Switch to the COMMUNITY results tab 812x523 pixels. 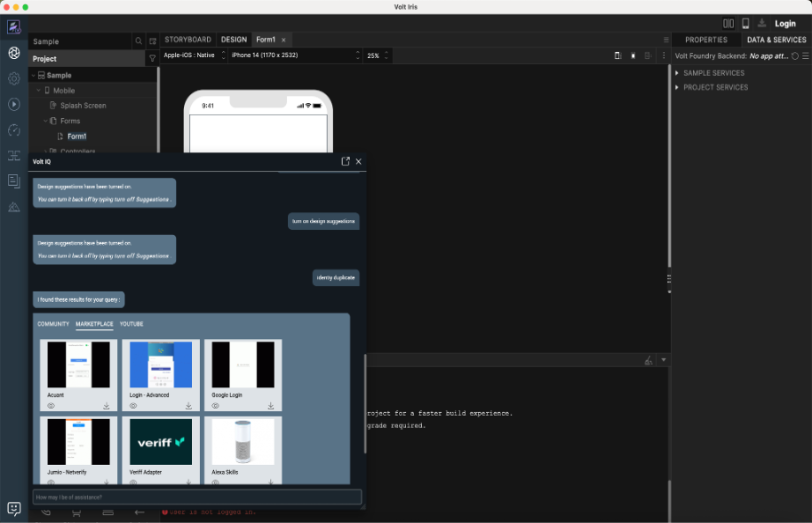click(x=53, y=324)
